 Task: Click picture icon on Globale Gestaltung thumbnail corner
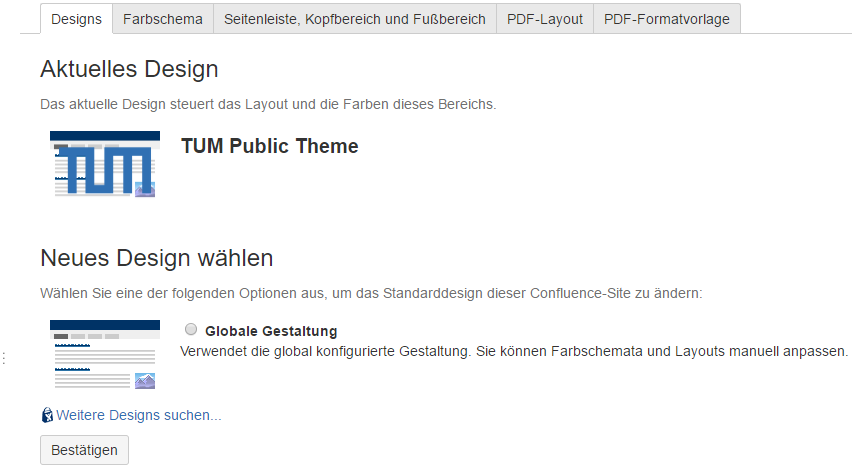point(145,380)
